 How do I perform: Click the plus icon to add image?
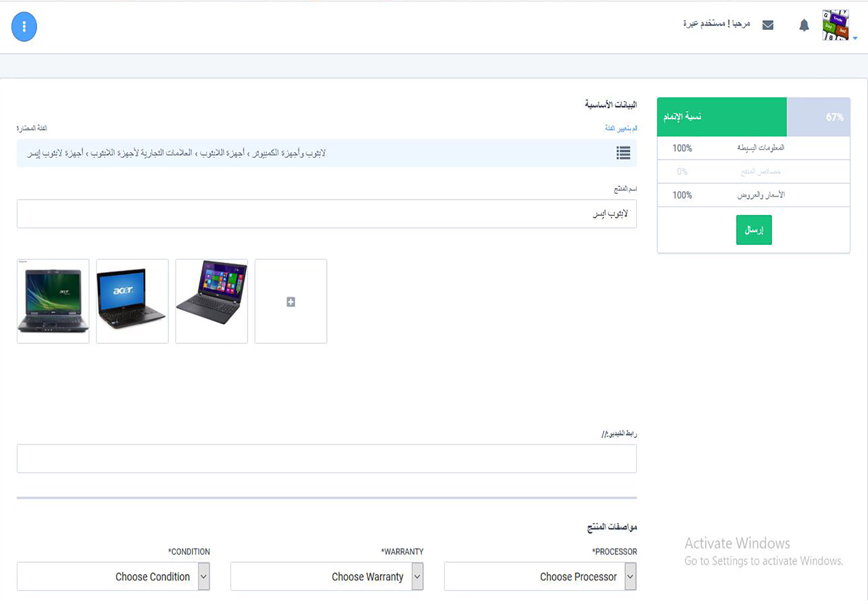click(291, 302)
